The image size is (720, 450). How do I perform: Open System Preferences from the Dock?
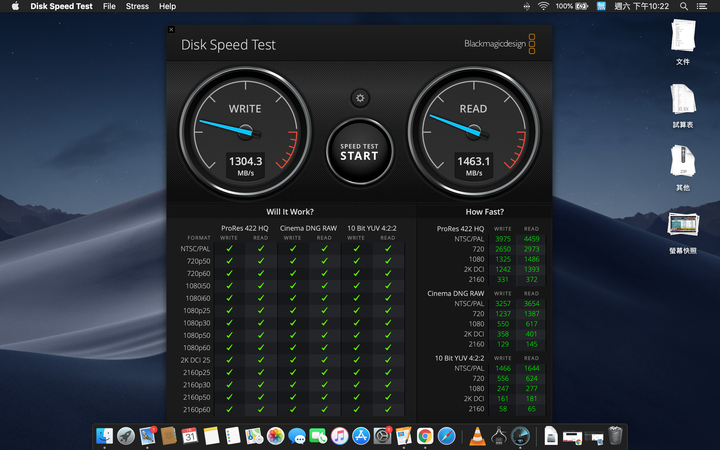pyautogui.click(x=382, y=436)
